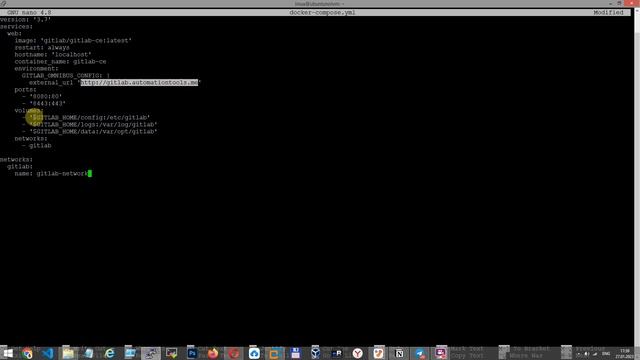
Task: Open the taskbar clock and date
Action: (x=625, y=353)
